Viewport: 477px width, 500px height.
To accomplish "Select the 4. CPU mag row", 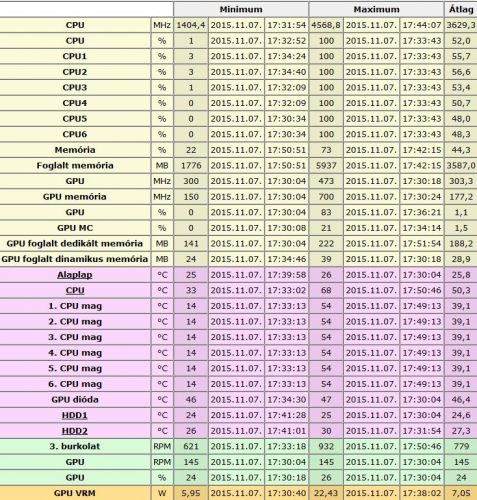I will pyautogui.click(x=238, y=353).
